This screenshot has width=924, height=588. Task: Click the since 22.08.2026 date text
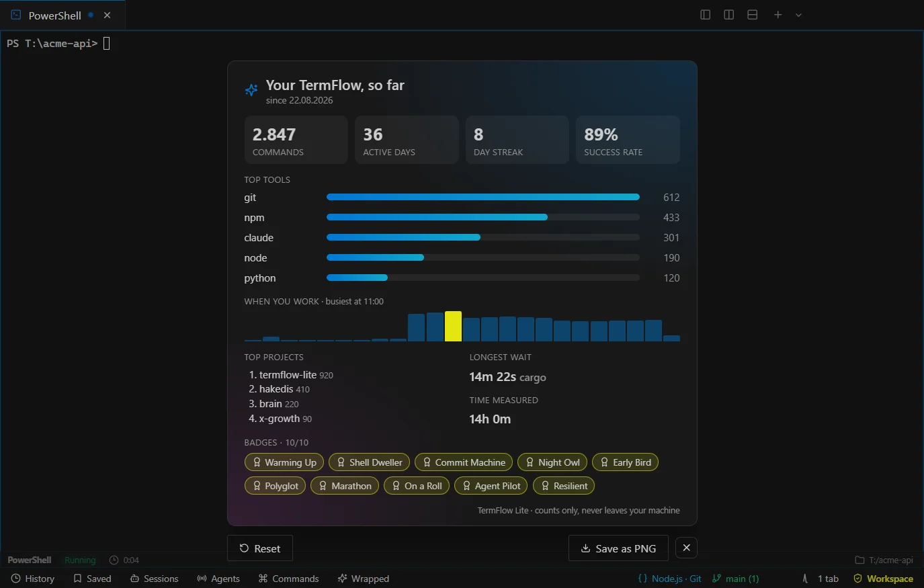299,100
